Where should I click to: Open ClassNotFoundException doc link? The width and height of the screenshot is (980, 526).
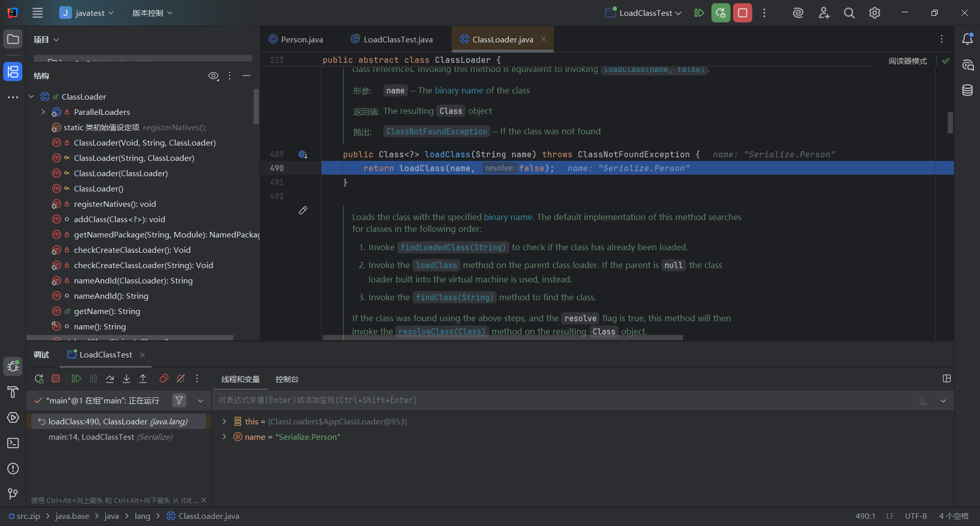[x=436, y=131]
